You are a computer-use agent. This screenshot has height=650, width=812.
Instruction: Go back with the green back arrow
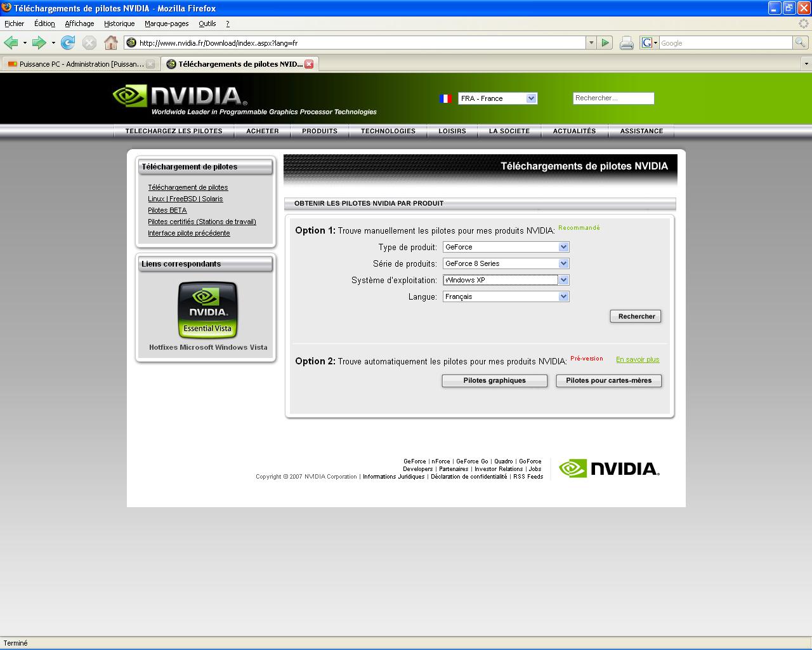(x=11, y=43)
